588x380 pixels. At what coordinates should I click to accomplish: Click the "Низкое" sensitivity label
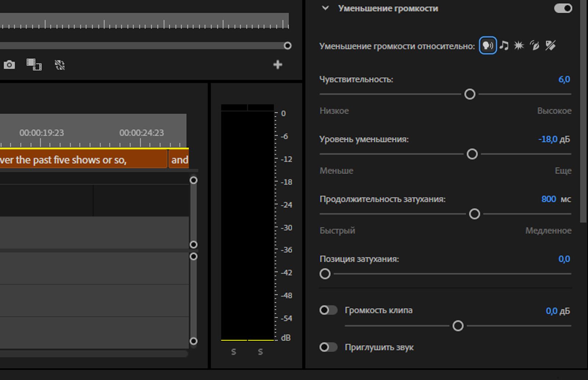[334, 111]
